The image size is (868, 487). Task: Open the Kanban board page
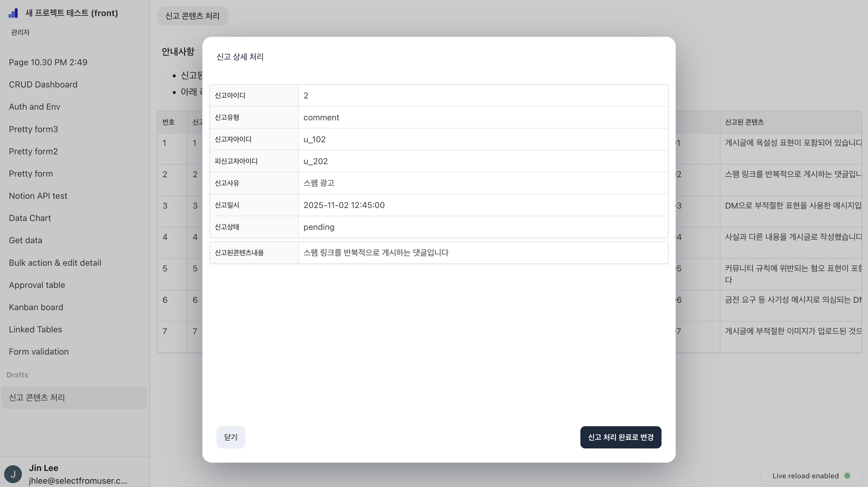tap(36, 307)
